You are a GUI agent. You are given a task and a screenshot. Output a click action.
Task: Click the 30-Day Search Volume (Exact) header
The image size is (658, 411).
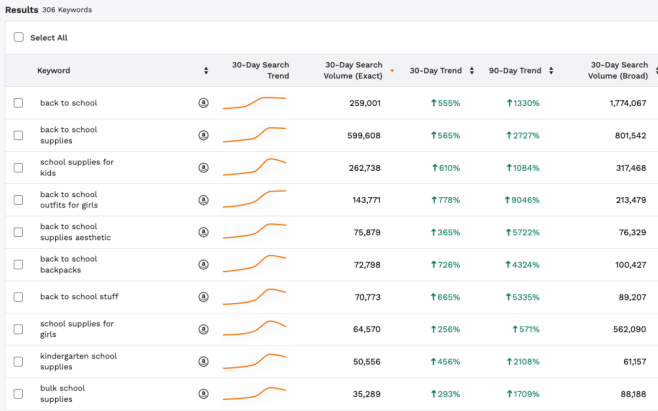pos(354,71)
